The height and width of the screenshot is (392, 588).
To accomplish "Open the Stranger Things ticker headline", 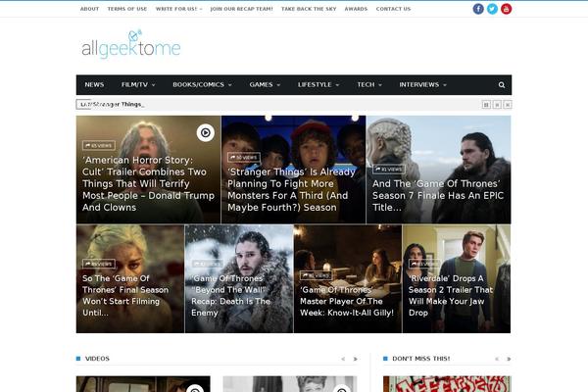I will tap(117, 104).
